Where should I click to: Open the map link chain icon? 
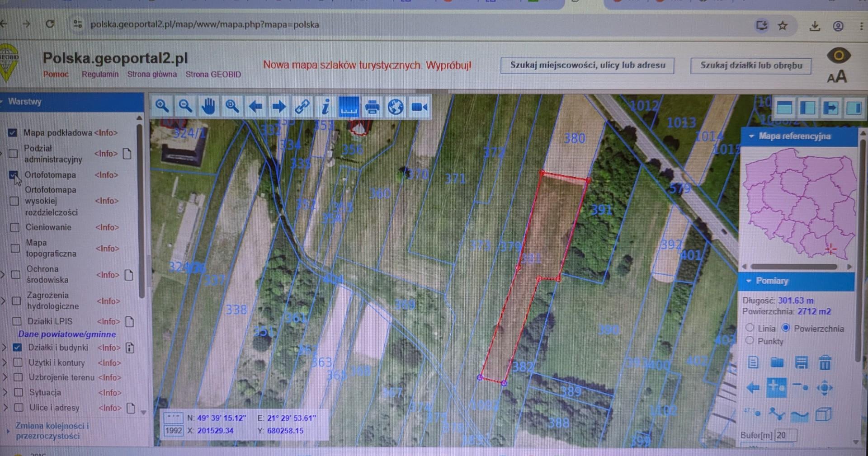click(302, 107)
